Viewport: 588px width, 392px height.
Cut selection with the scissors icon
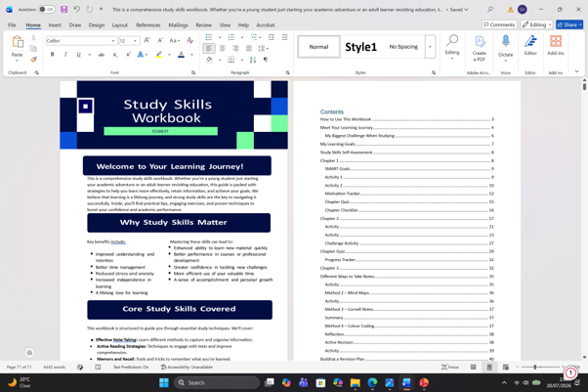(x=33, y=37)
